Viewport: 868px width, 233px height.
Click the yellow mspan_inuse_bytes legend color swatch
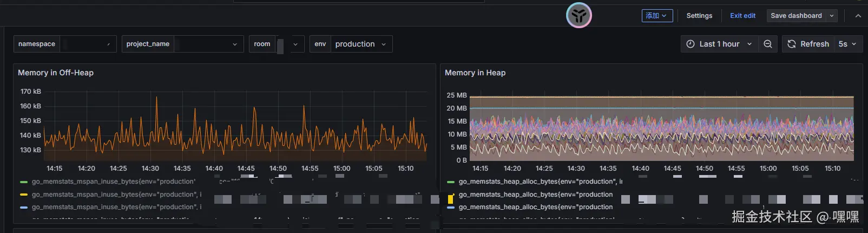[23, 195]
